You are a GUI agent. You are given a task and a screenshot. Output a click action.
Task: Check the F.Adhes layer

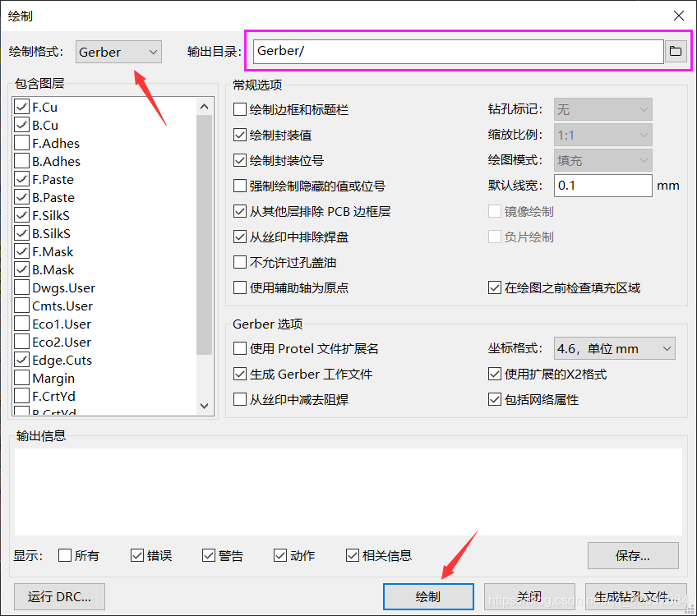click(x=21, y=143)
